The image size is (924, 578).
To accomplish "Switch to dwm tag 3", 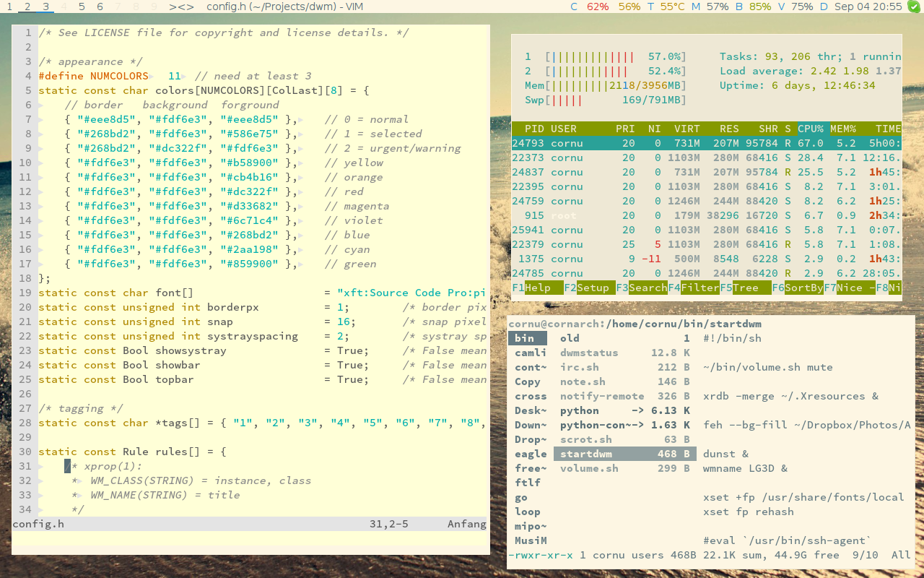I will pyautogui.click(x=45, y=7).
